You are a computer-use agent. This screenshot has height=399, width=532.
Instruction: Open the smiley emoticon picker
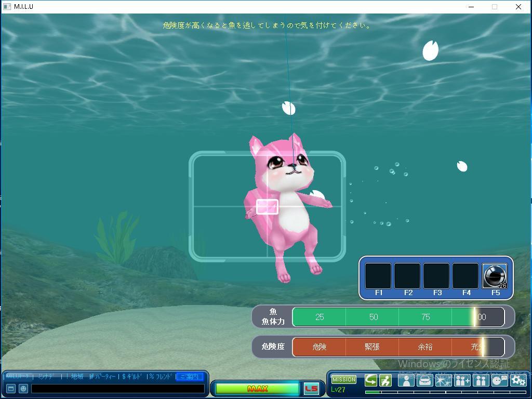pyautogui.click(x=23, y=389)
